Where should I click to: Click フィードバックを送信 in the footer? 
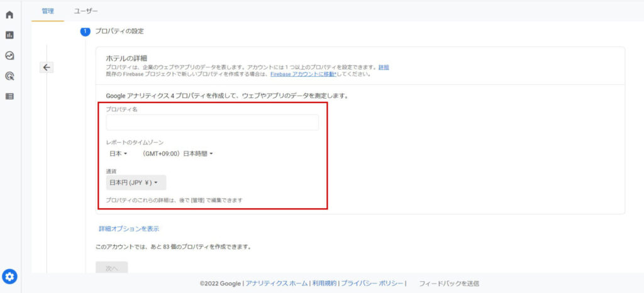click(449, 284)
